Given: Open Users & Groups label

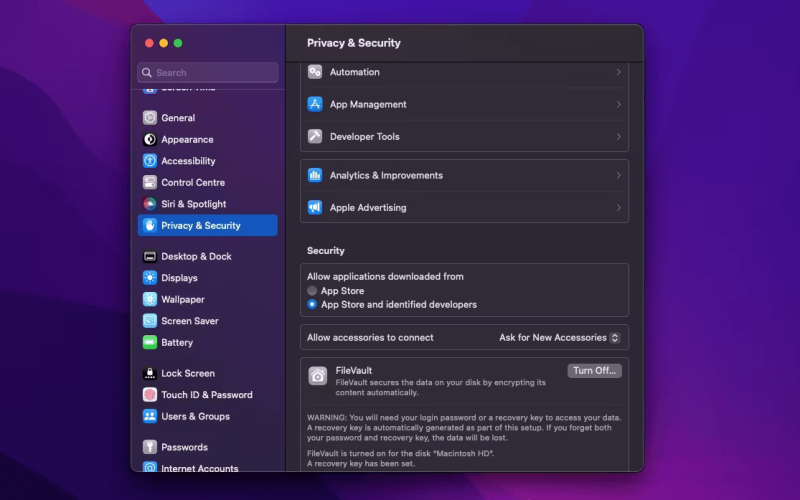Looking at the screenshot, I should pyautogui.click(x=195, y=416).
